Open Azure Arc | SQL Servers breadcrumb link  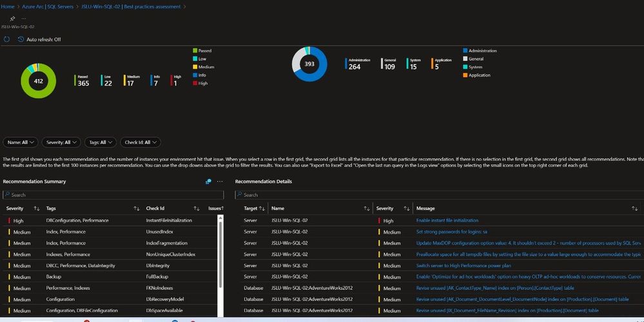pyautogui.click(x=48, y=6)
